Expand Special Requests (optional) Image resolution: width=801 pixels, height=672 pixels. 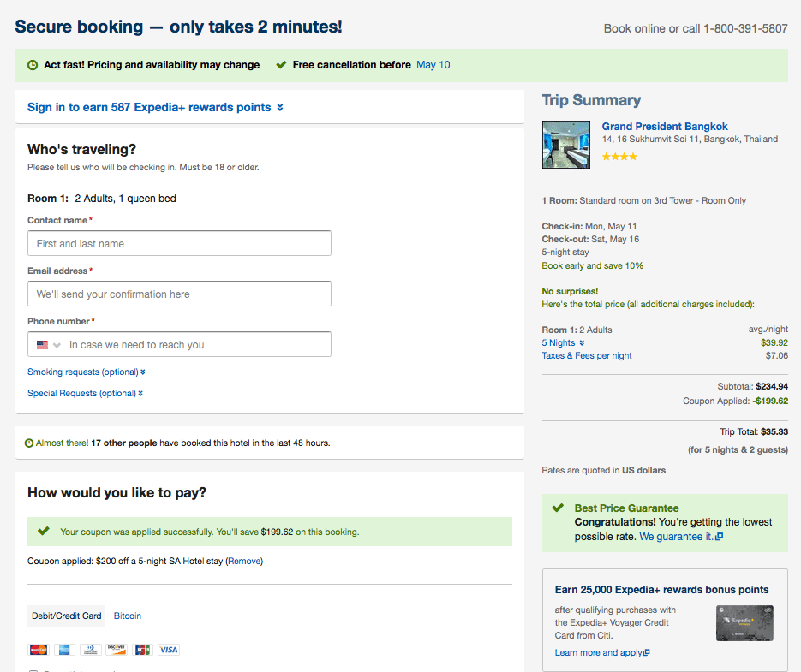pos(86,393)
